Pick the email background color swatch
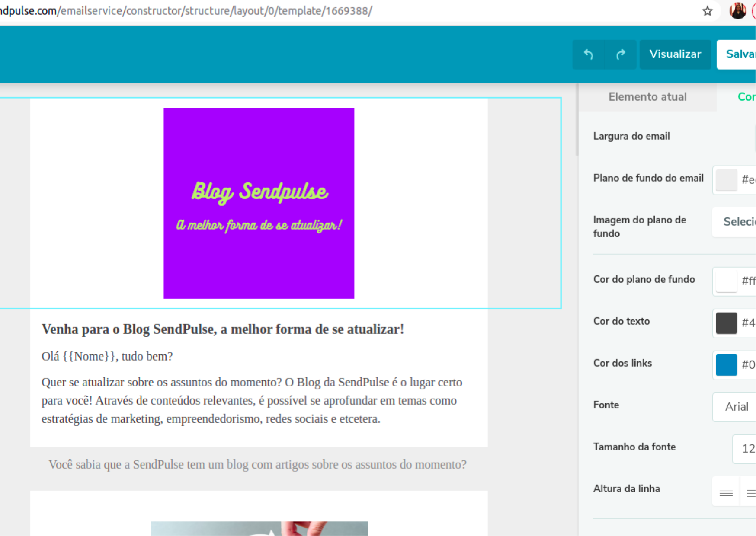Image resolution: width=756 pixels, height=536 pixels. tap(726, 180)
